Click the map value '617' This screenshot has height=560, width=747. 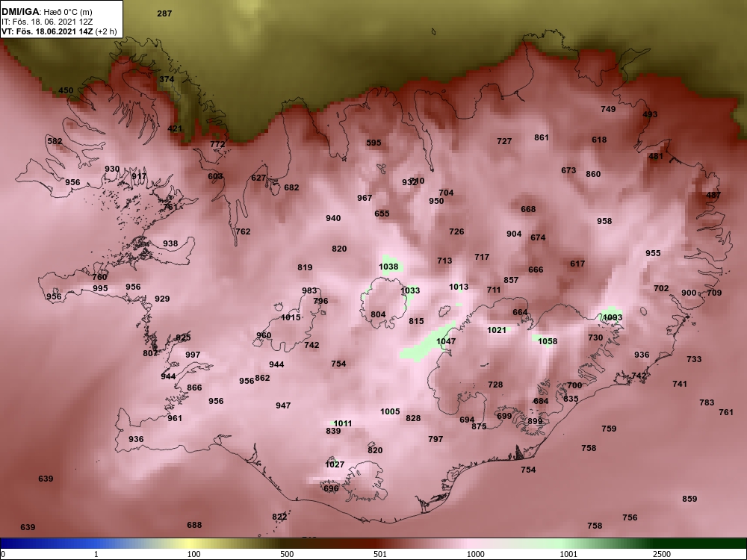click(x=577, y=264)
